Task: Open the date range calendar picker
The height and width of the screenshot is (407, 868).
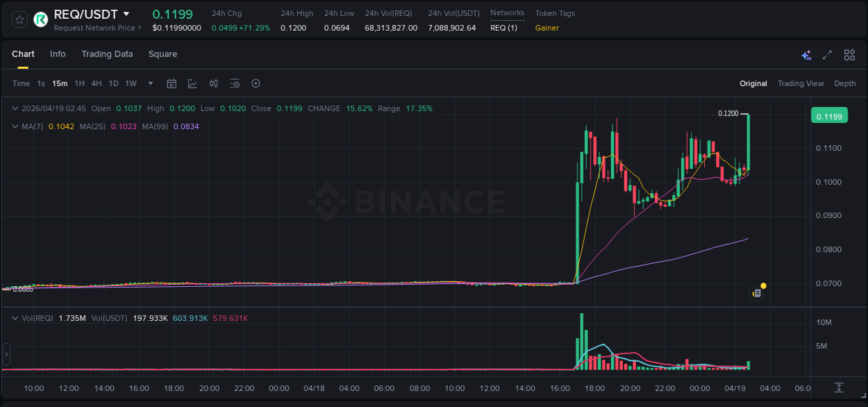Action: pyautogui.click(x=172, y=83)
